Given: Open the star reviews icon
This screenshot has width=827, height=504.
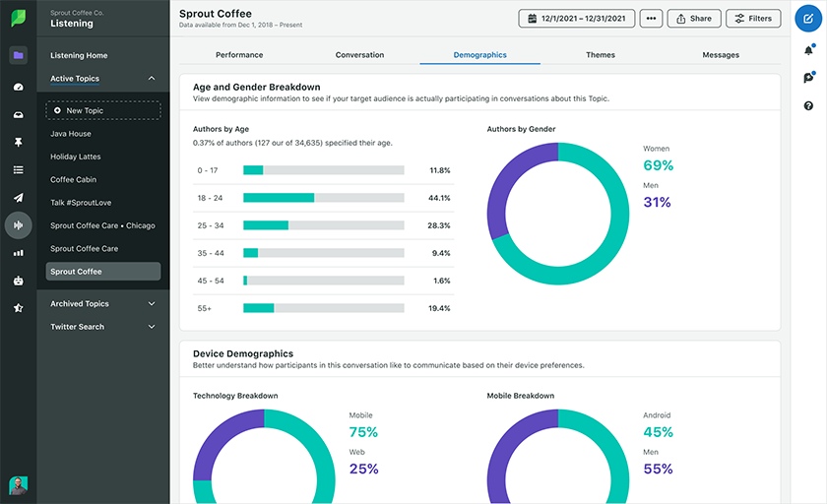Looking at the screenshot, I should point(19,308).
